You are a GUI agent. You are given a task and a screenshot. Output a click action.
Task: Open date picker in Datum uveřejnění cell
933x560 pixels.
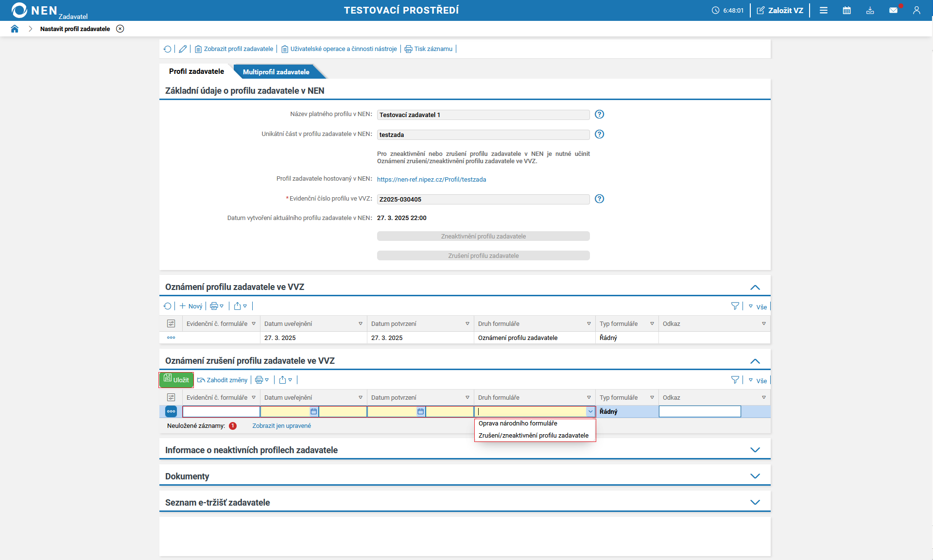pyautogui.click(x=313, y=412)
